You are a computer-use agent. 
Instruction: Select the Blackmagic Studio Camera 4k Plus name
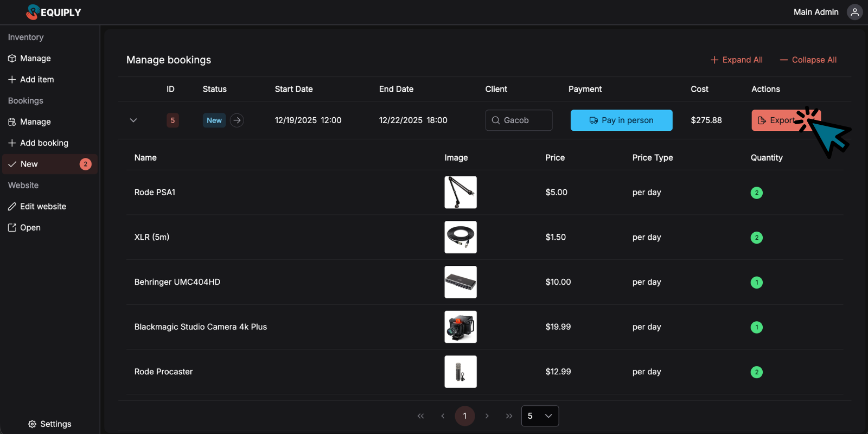coord(201,327)
